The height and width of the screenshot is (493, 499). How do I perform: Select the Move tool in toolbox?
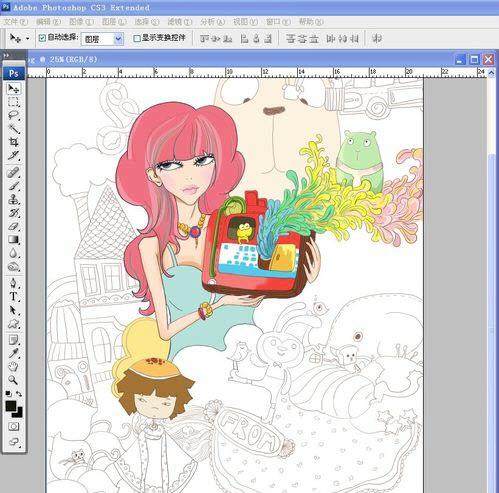[x=14, y=89]
